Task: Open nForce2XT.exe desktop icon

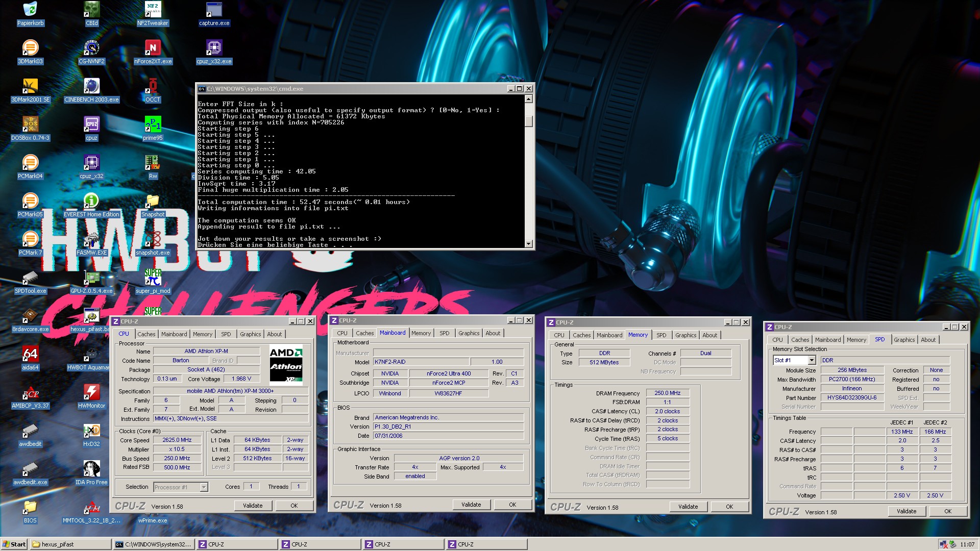Action: point(153,52)
